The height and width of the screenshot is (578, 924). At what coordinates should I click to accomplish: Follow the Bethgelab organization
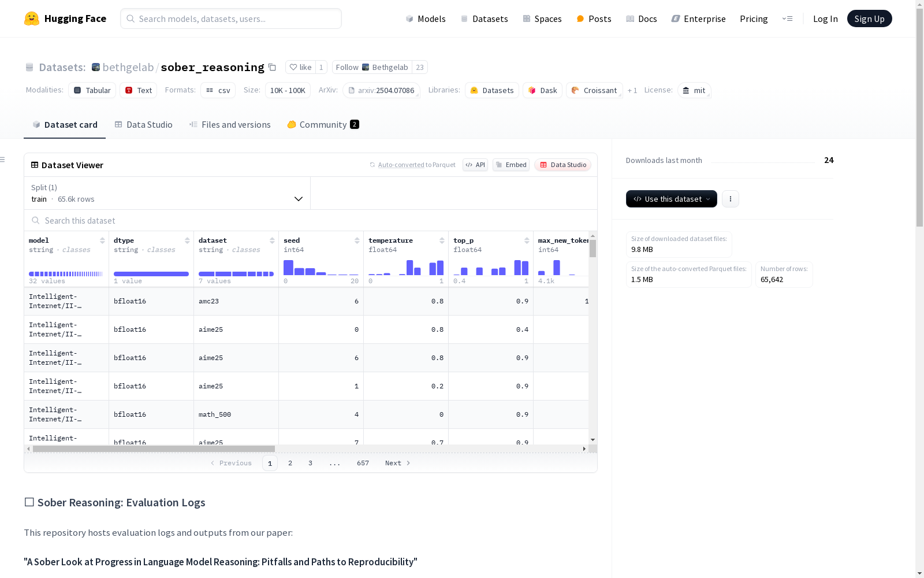[372, 67]
